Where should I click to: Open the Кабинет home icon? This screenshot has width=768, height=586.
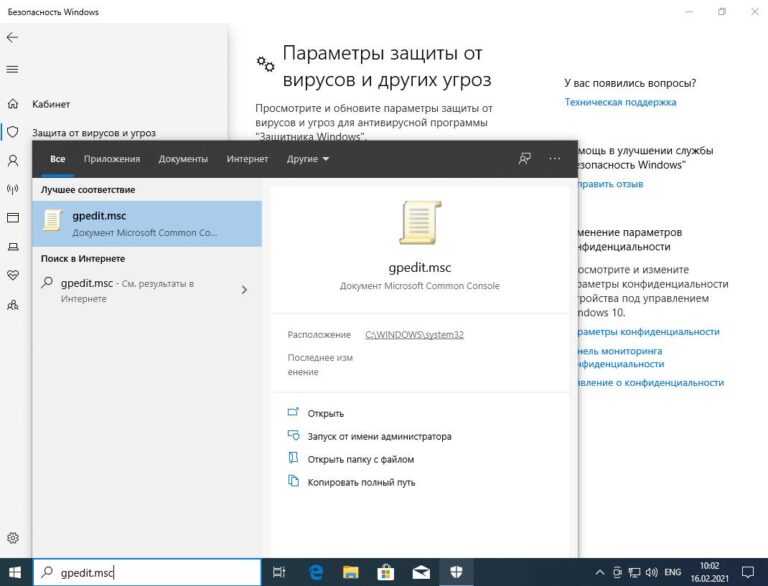13,104
